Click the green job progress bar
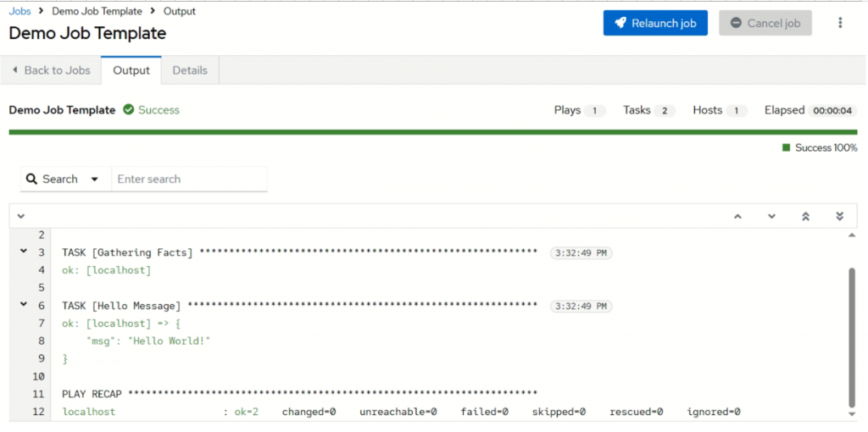This screenshot has height=432, width=868. (433, 132)
